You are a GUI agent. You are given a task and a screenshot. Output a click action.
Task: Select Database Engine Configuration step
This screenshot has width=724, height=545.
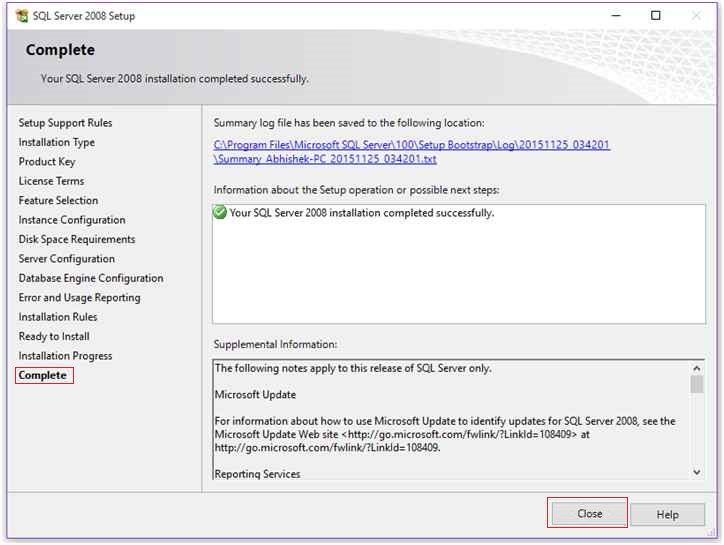click(91, 278)
